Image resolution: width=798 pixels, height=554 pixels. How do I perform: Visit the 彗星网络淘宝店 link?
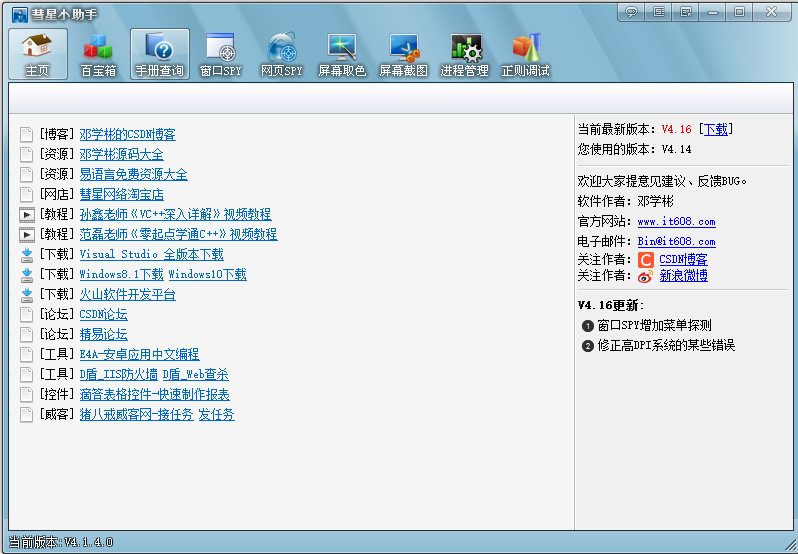point(122,194)
